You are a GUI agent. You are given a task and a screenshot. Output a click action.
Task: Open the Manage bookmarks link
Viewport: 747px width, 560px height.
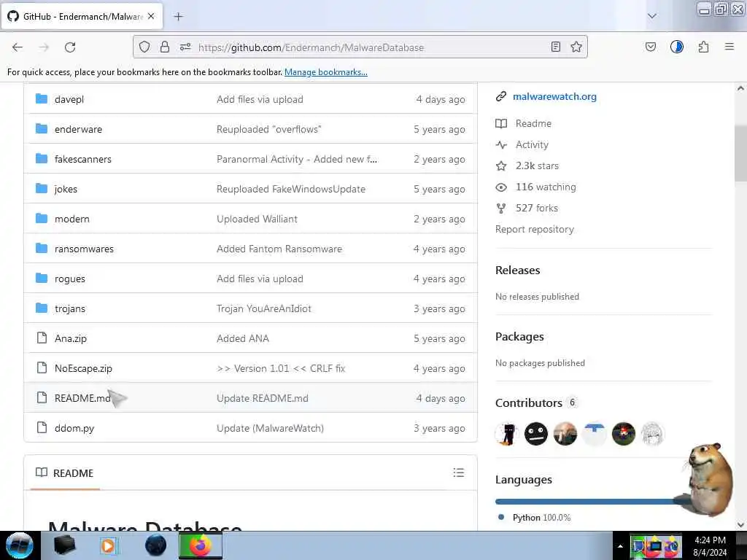tap(326, 72)
